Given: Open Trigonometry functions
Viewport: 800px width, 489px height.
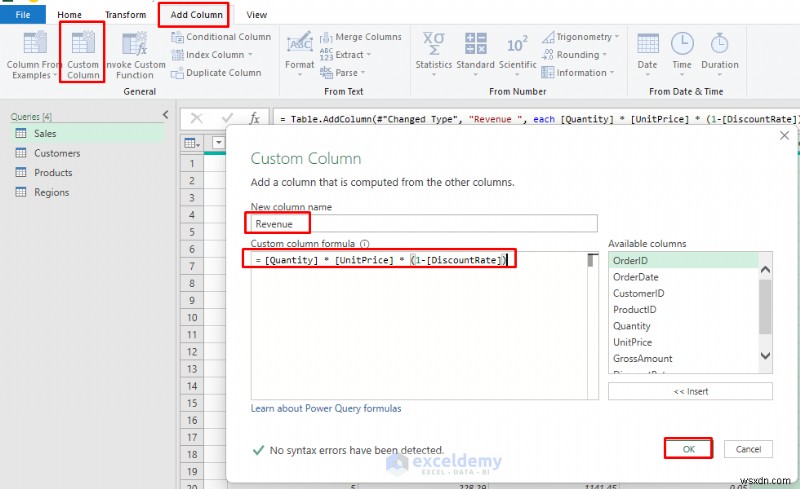Looking at the screenshot, I should (x=580, y=37).
